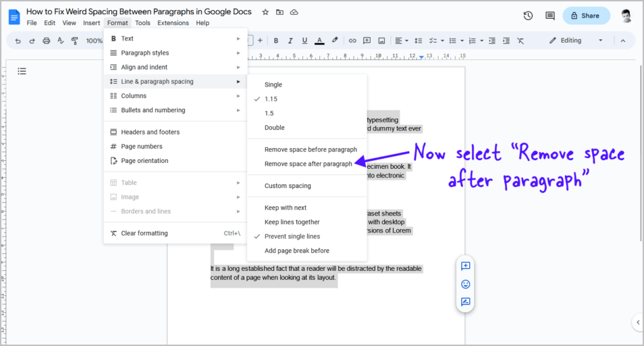Set line spacing to Single
The image size is (644, 346).
[306, 84]
